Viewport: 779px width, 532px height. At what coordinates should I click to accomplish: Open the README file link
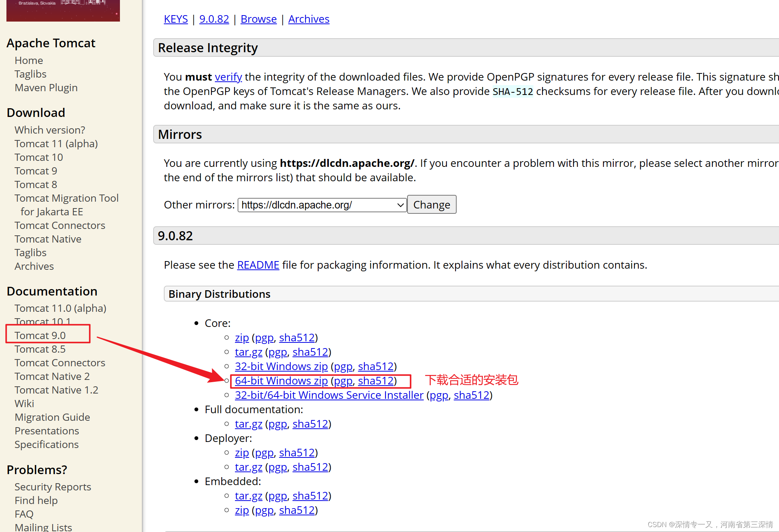tap(258, 265)
